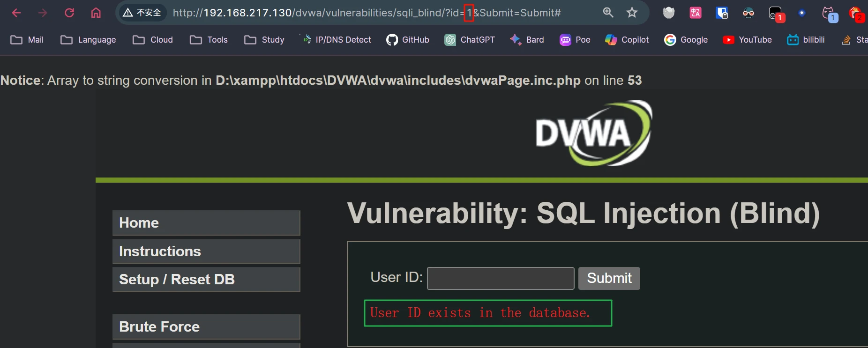Open the robot with glasses extension

pyautogui.click(x=748, y=13)
